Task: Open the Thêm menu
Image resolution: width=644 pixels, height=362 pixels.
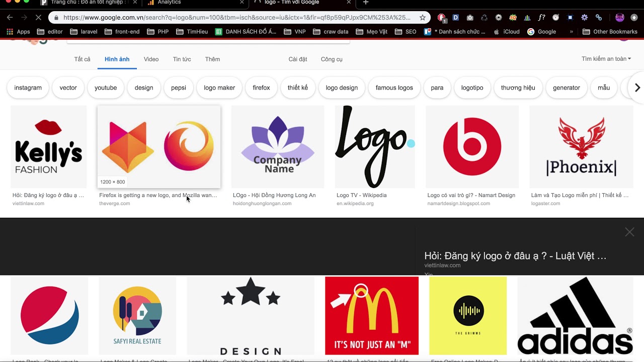Action: click(212, 59)
